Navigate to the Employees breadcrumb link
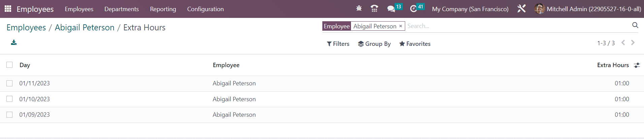 tap(26, 28)
